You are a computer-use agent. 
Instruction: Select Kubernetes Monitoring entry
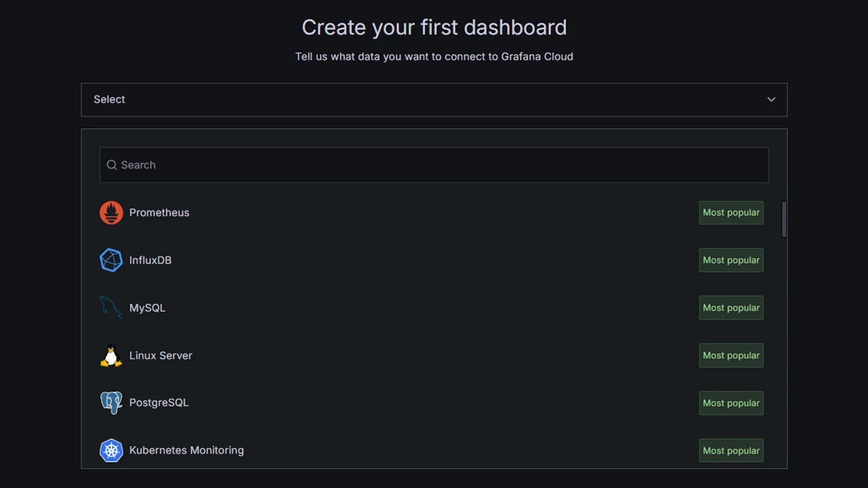coord(432,450)
